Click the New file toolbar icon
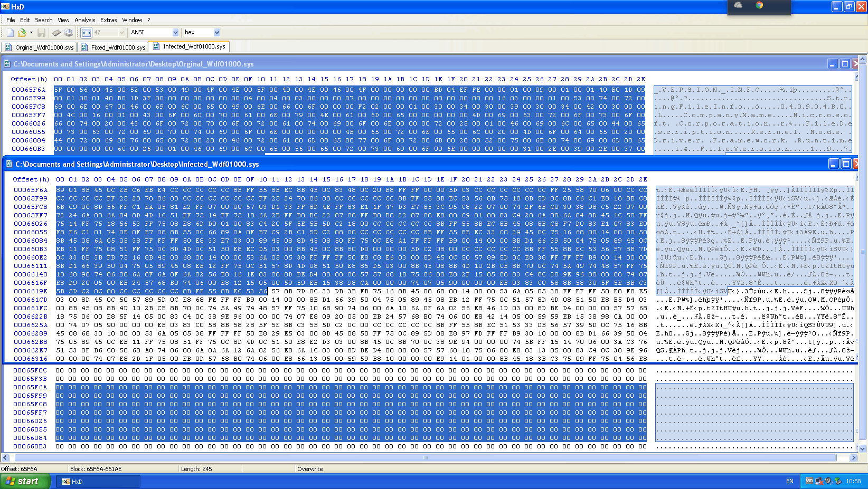Screen dimensions: 868x489 tap(10, 33)
